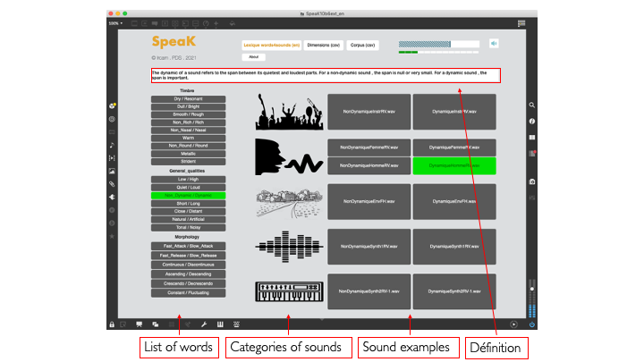Play NonDynamiqueFemmeRV.wav sound example
The width and height of the screenshot is (644, 362).
[369, 147]
